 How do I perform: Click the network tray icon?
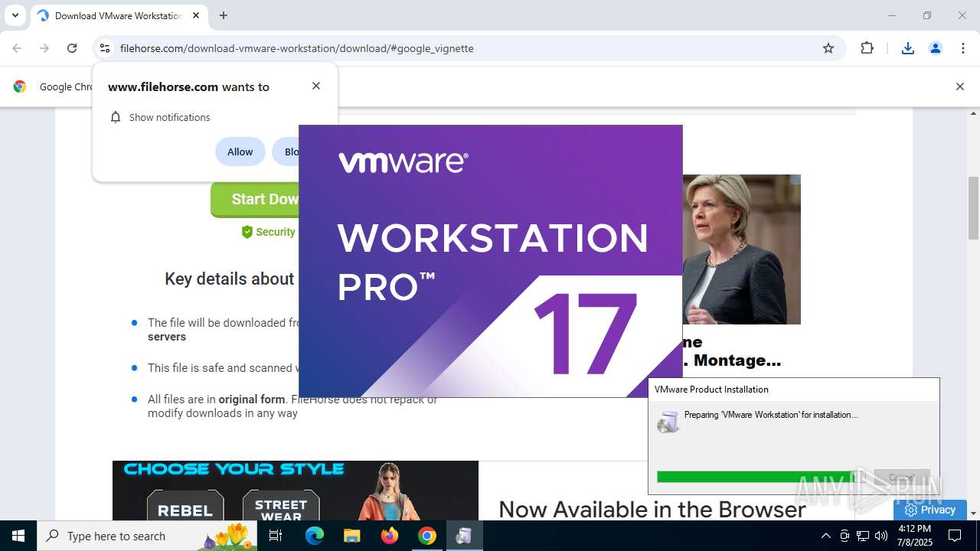[863, 536]
